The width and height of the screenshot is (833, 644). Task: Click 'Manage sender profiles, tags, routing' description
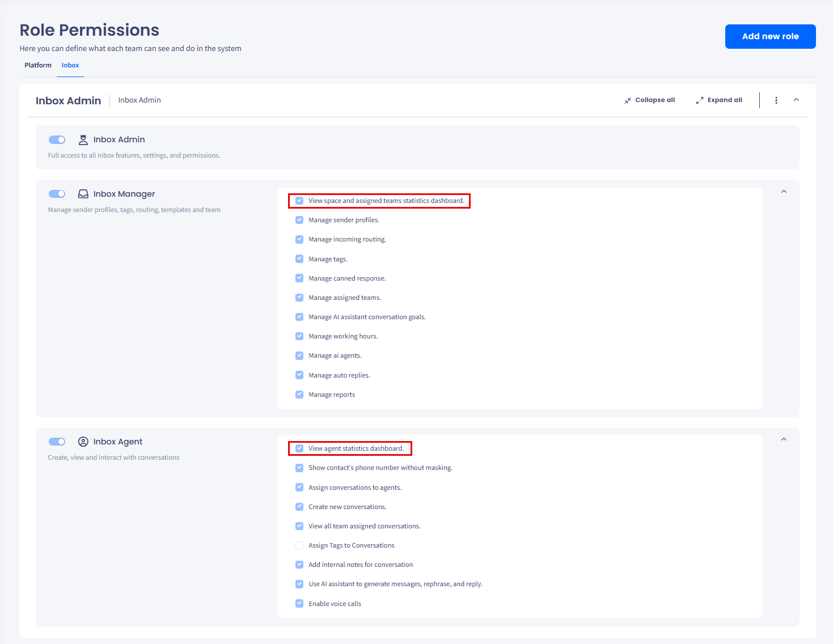(x=134, y=210)
